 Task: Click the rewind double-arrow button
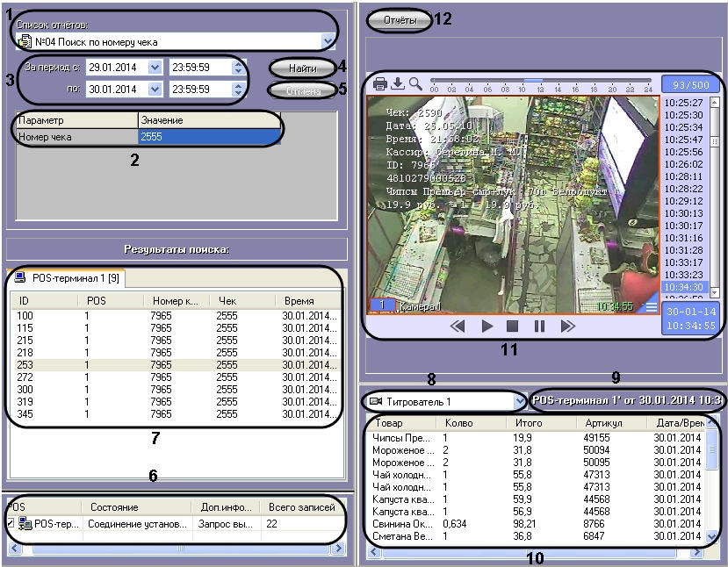(x=458, y=326)
